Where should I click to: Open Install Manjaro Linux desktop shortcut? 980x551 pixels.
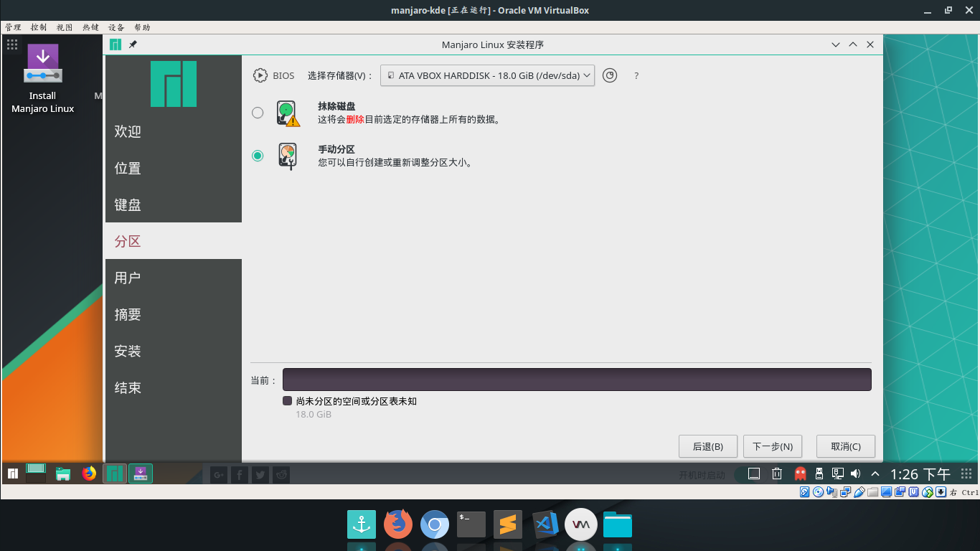pos(43,79)
